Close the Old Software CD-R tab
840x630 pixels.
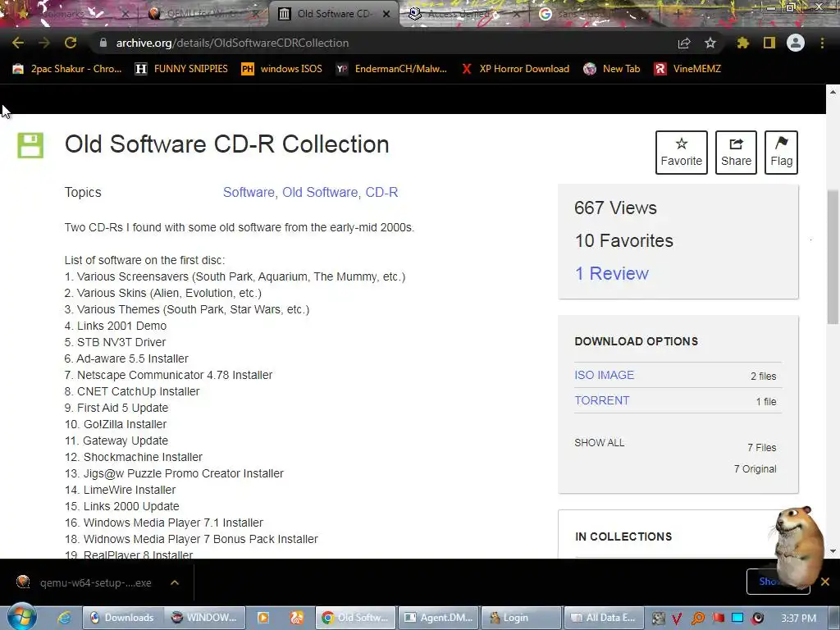click(x=386, y=14)
